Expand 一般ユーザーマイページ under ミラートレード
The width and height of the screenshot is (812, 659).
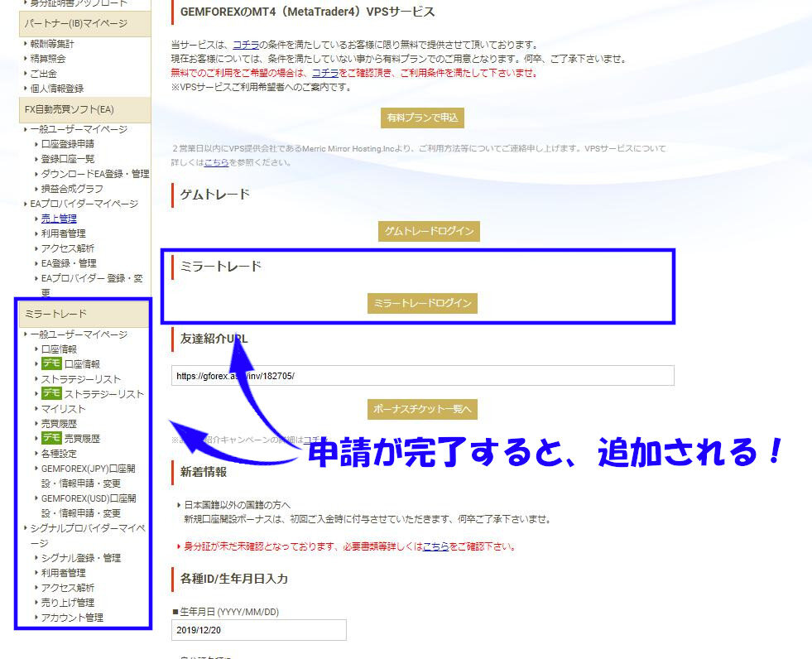click(x=79, y=334)
